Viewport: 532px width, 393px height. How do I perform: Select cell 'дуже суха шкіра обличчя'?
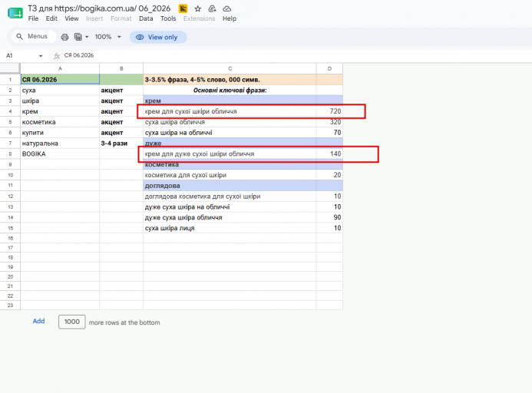coord(230,217)
